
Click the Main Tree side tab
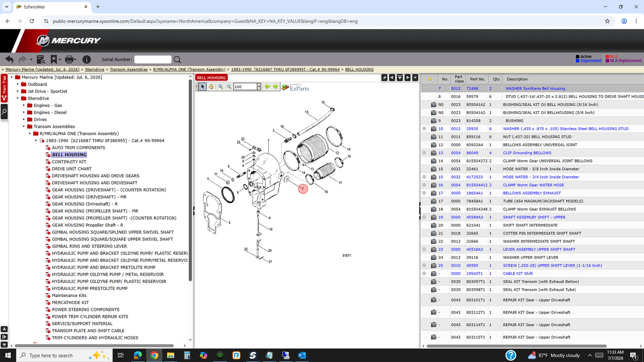click(4, 88)
